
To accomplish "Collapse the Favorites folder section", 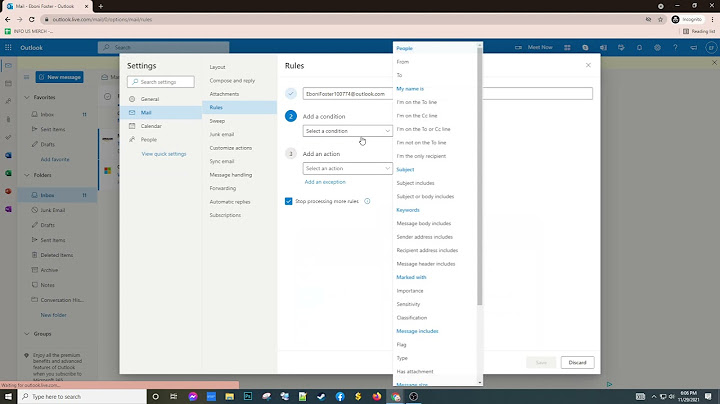I will (x=27, y=97).
